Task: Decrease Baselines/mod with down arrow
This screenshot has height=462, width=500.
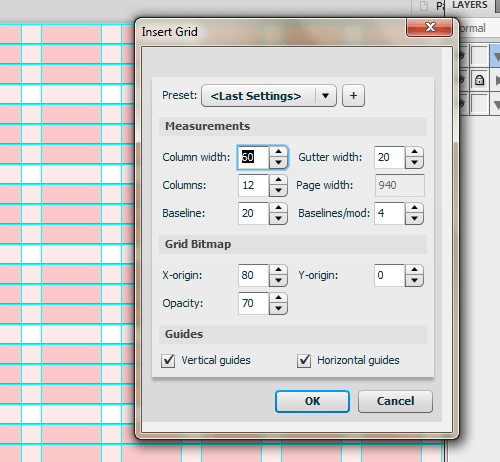Action: point(414,219)
